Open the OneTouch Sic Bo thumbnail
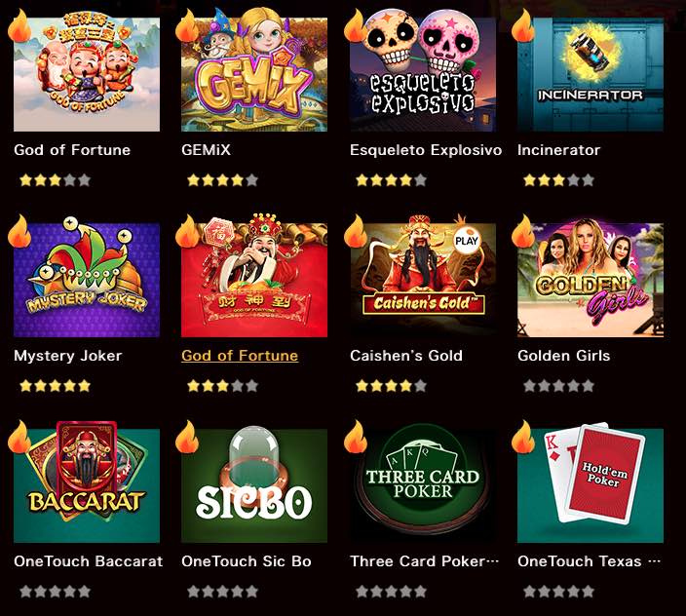 [x=254, y=483]
